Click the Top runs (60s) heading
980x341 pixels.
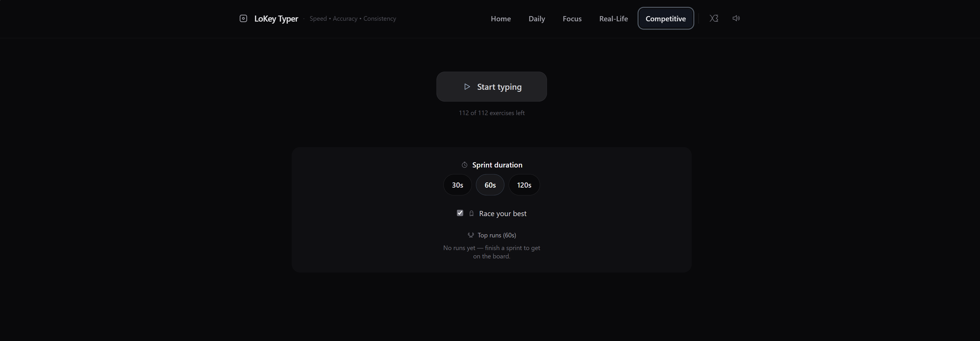pos(496,235)
